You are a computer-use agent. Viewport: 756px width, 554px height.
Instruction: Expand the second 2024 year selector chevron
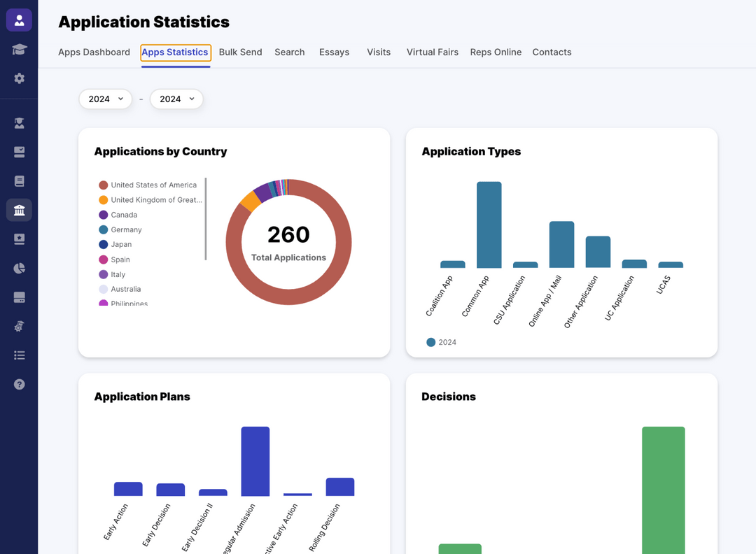click(x=190, y=99)
